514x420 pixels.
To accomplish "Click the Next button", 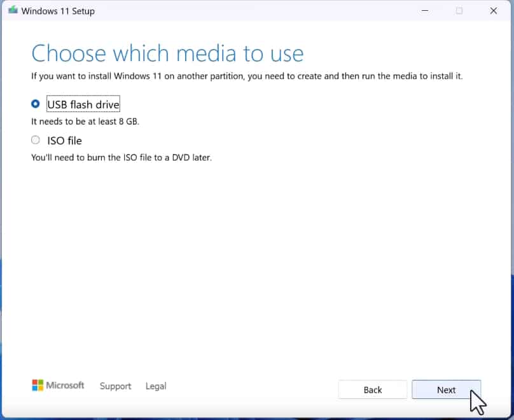I will [447, 389].
